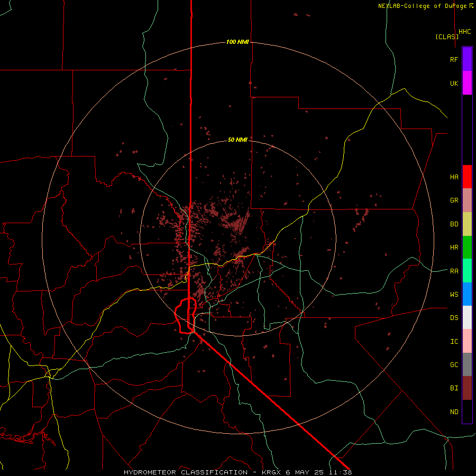Screen dimensions: 476x476
Task: Click the 50 NMI range ring label
Action: point(237,140)
